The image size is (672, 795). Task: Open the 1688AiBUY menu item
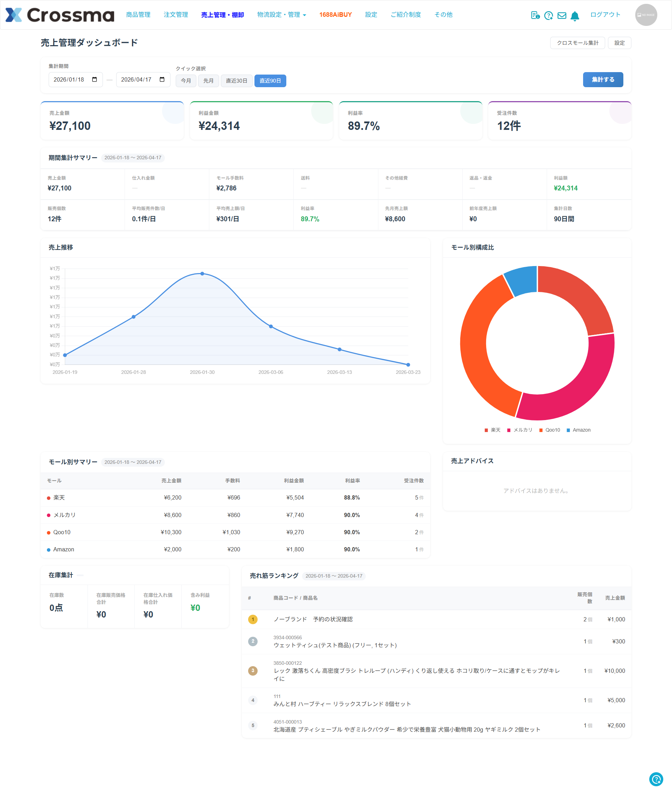(335, 15)
